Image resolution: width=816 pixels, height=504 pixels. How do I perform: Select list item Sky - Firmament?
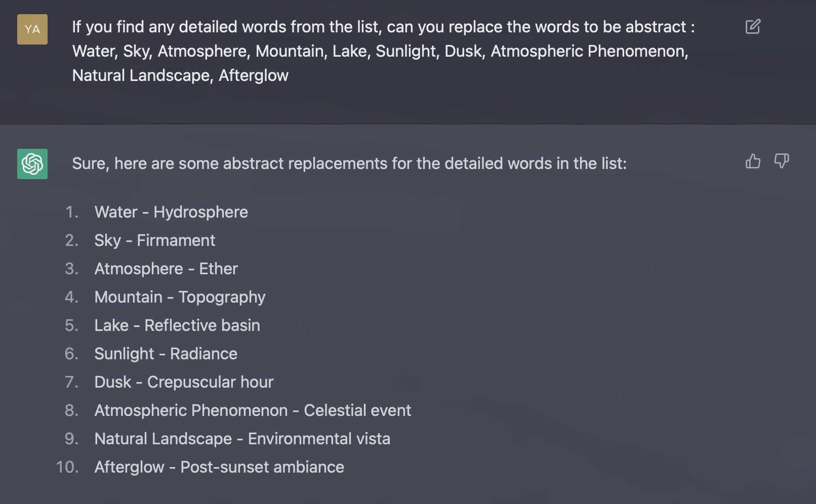pyautogui.click(x=154, y=240)
